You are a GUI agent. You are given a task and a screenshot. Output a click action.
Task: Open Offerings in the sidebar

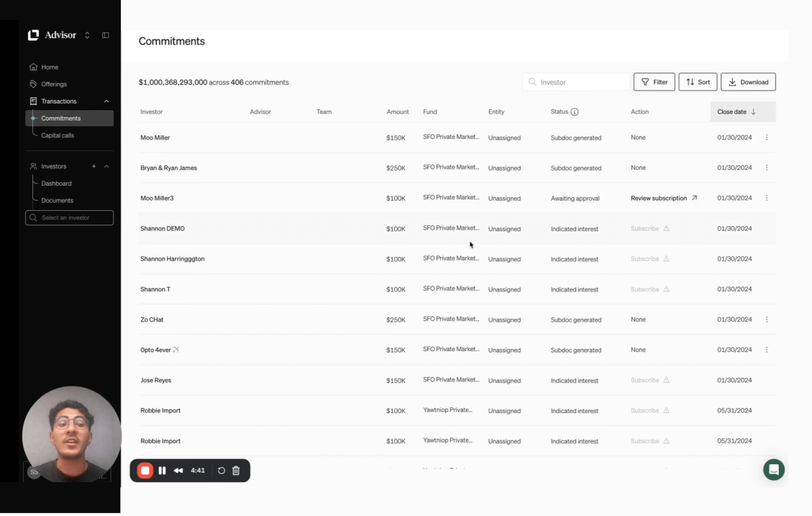[53, 84]
